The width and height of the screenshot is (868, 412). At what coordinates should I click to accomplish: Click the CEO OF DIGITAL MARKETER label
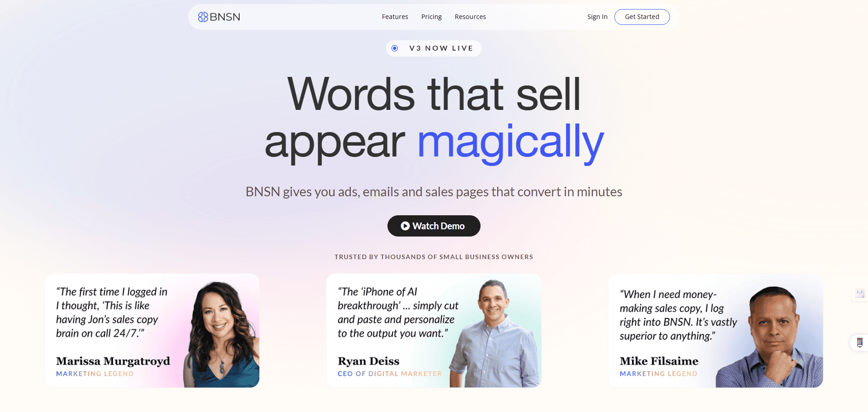[389, 374]
